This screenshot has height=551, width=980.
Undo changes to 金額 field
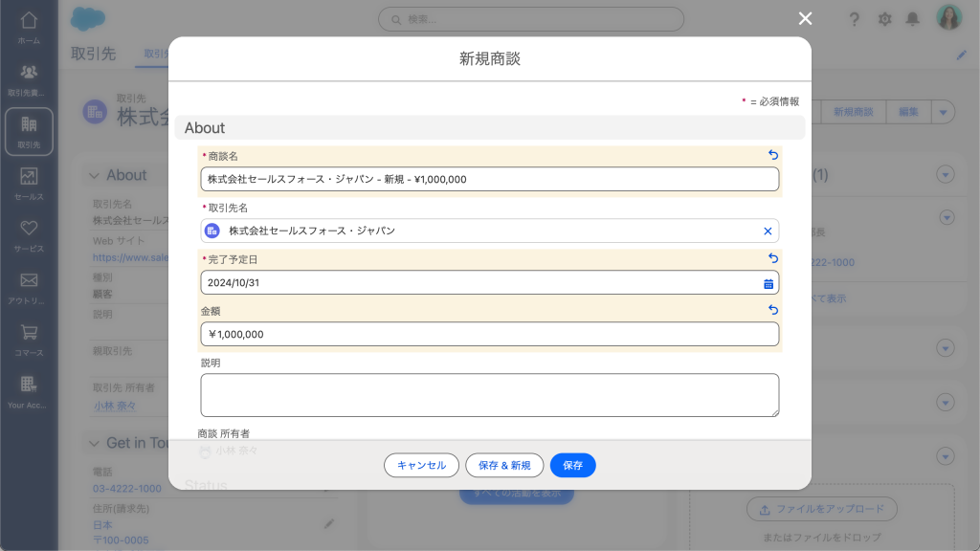pyautogui.click(x=773, y=310)
